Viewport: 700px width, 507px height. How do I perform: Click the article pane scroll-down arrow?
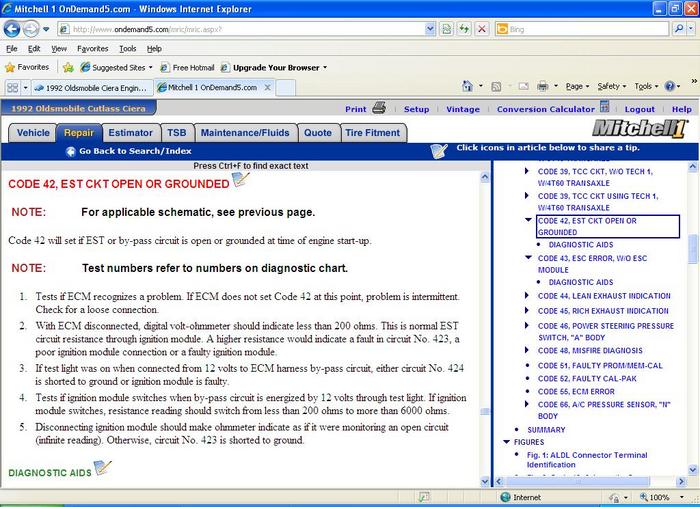pos(485,482)
